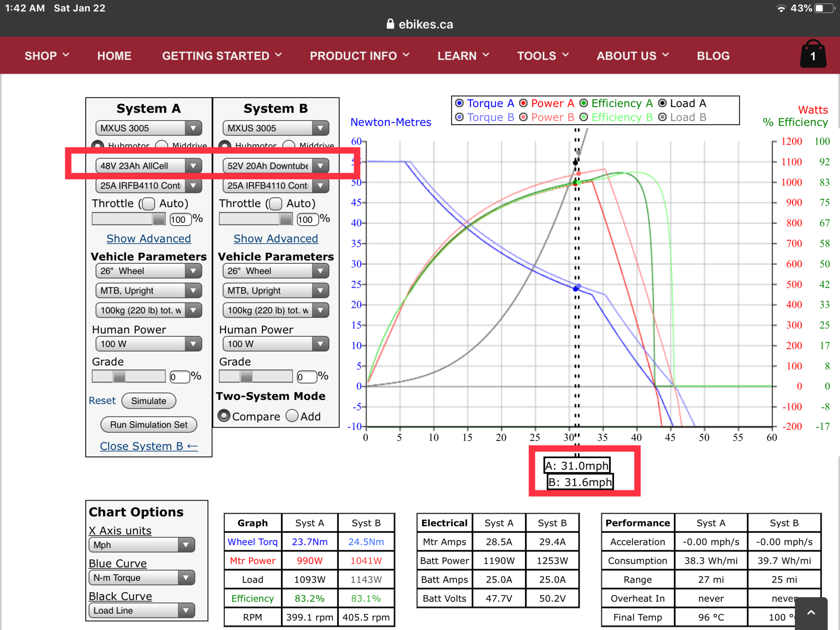The width and height of the screenshot is (840, 630).
Task: Tap the Wi-Fi status icon
Action: (781, 8)
